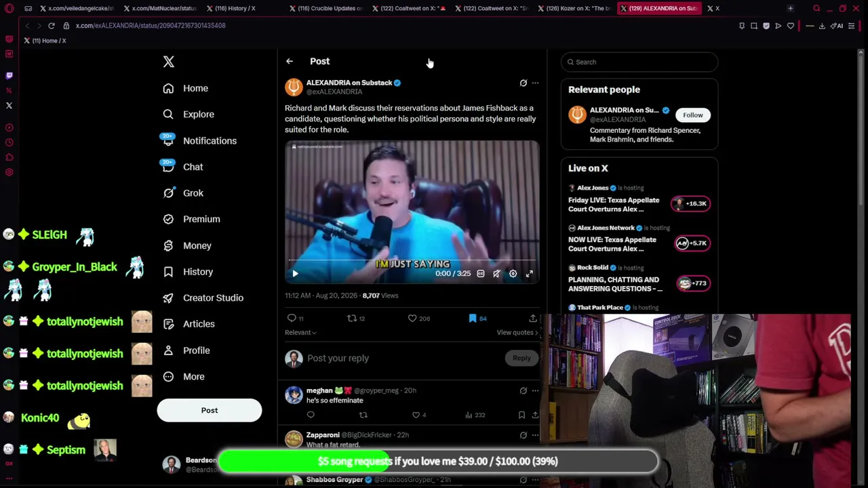The width and height of the screenshot is (868, 488).
Task: Click the white Post button
Action: tap(210, 410)
